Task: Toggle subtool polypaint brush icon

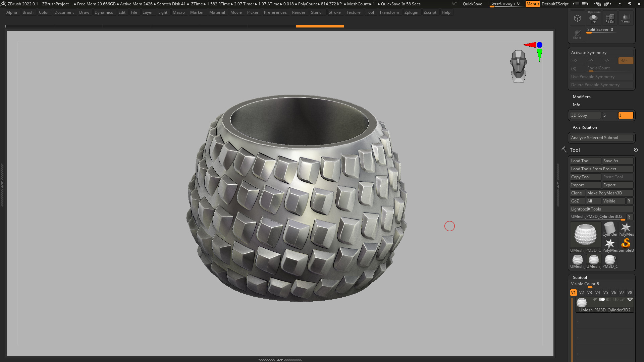Action: 623,299
